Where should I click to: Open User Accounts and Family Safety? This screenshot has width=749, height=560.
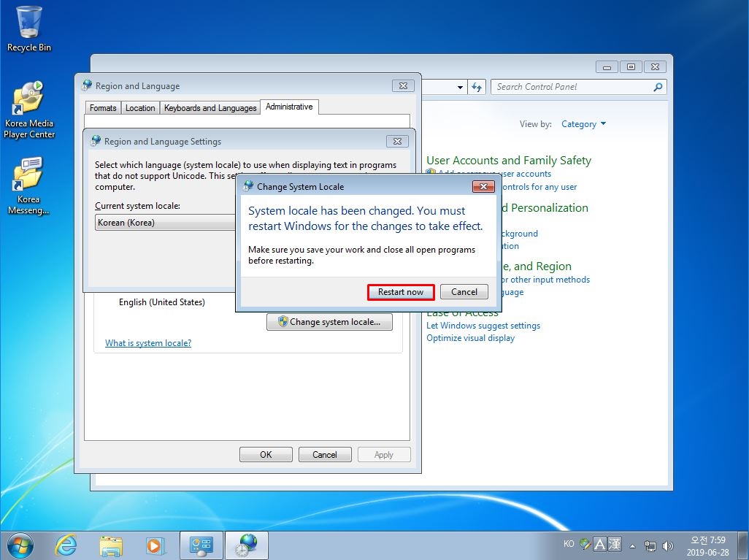[509, 161]
